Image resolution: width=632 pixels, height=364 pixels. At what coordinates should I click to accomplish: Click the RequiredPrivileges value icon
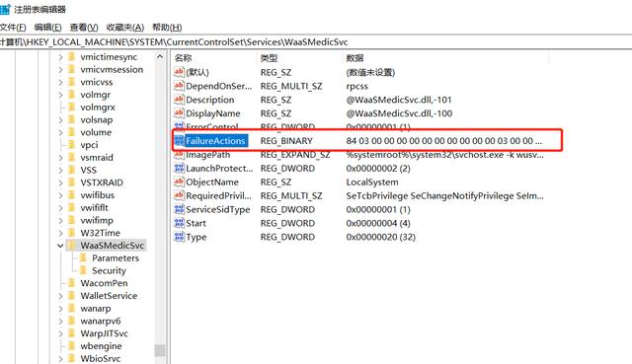point(179,195)
